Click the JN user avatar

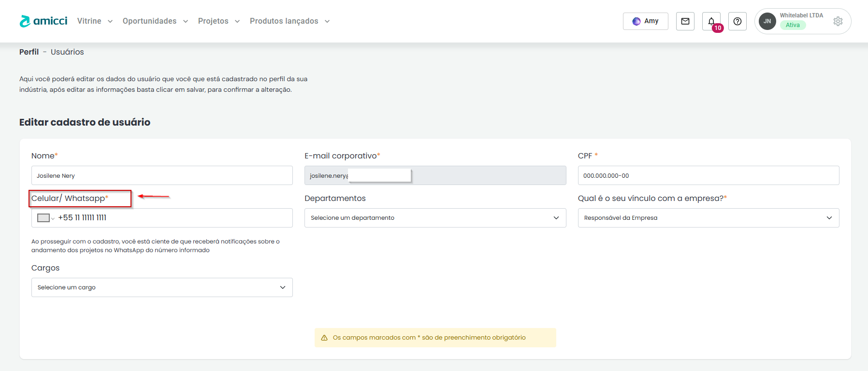coord(767,21)
